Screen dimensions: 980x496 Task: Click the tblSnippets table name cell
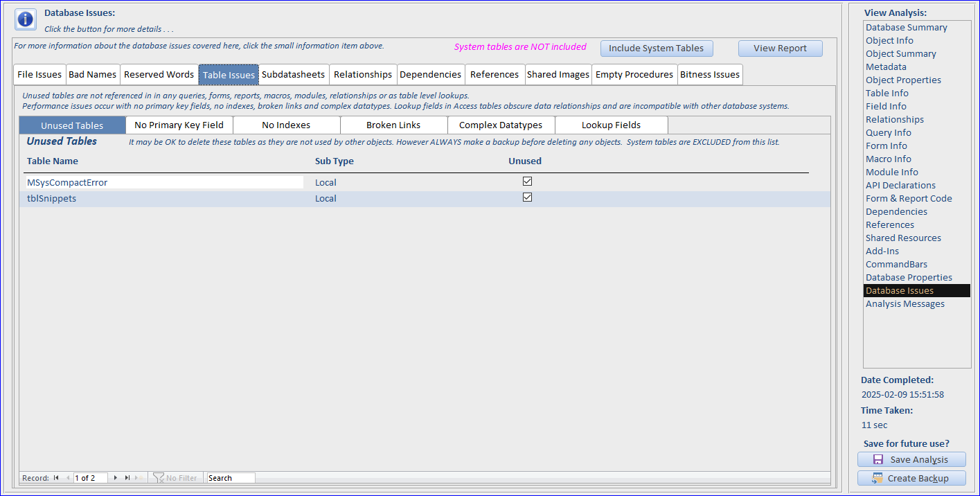164,198
